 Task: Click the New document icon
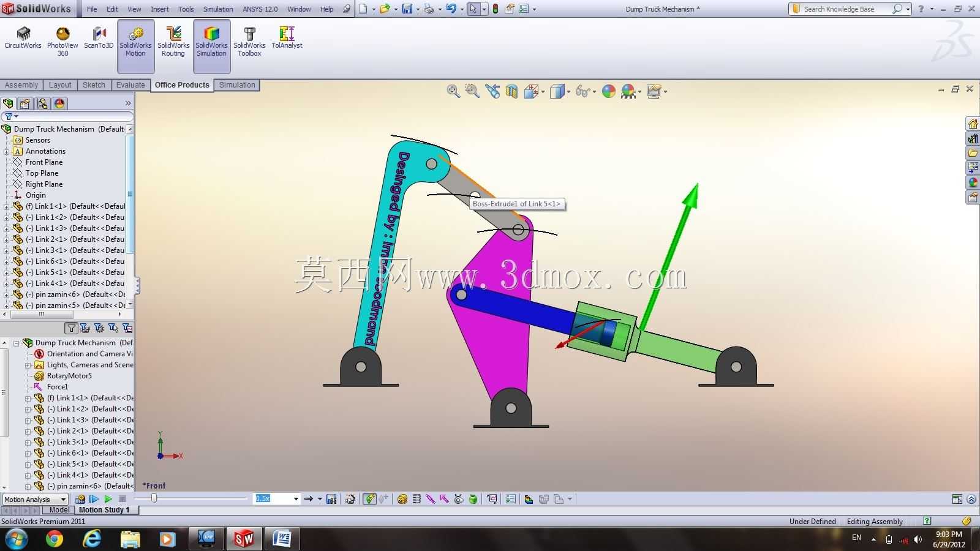[x=363, y=9]
